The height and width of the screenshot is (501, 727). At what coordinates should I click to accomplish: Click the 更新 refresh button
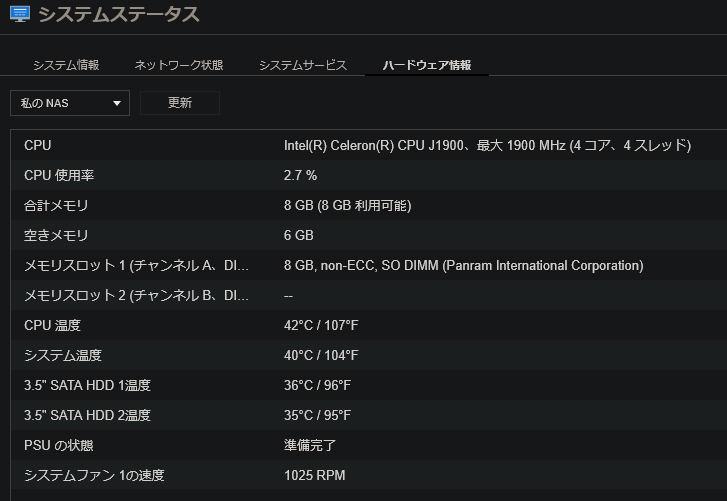click(180, 103)
